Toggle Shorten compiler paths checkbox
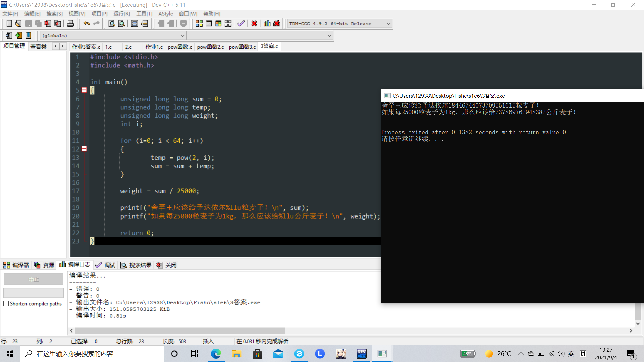Image resolution: width=644 pixels, height=362 pixels. [6, 304]
